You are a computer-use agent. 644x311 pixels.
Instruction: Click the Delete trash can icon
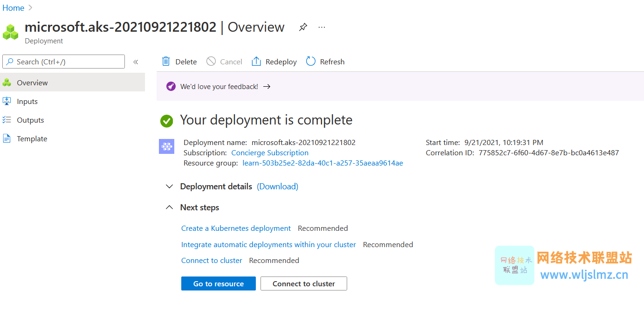coord(166,62)
